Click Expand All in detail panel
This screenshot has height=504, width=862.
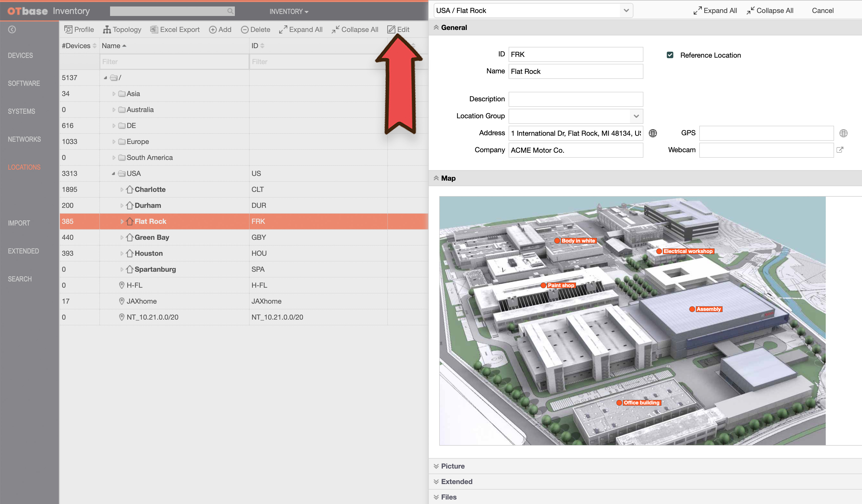click(715, 10)
